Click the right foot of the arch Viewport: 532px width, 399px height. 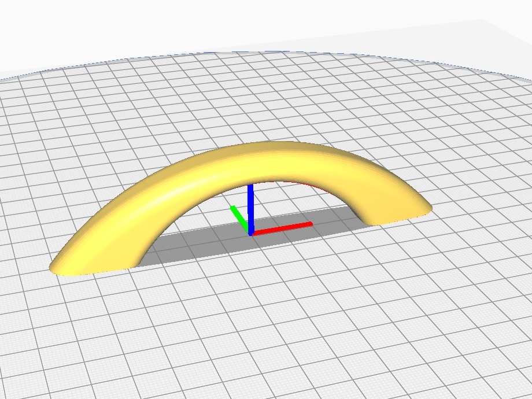click(397, 214)
